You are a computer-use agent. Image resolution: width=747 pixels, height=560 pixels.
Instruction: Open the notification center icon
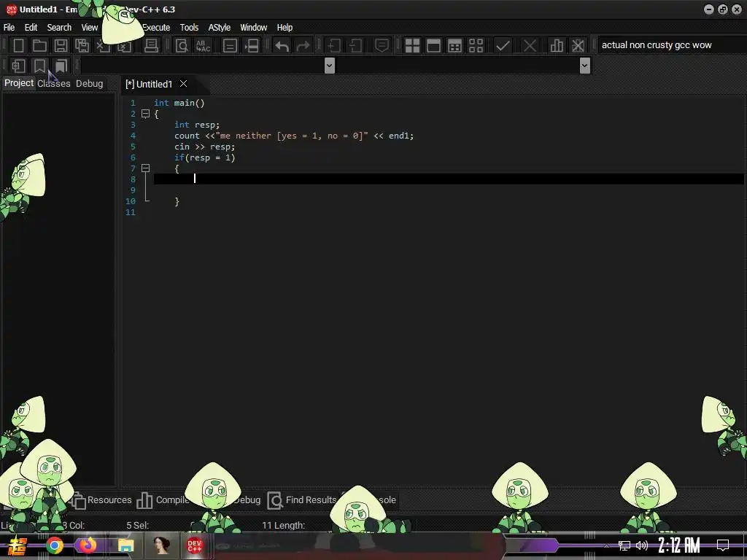click(723, 545)
